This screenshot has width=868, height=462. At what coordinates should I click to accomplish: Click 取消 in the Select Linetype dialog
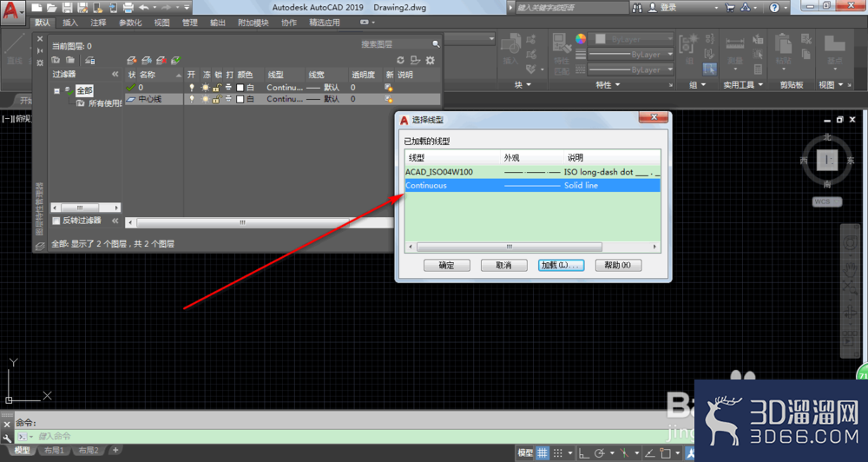[x=503, y=266]
